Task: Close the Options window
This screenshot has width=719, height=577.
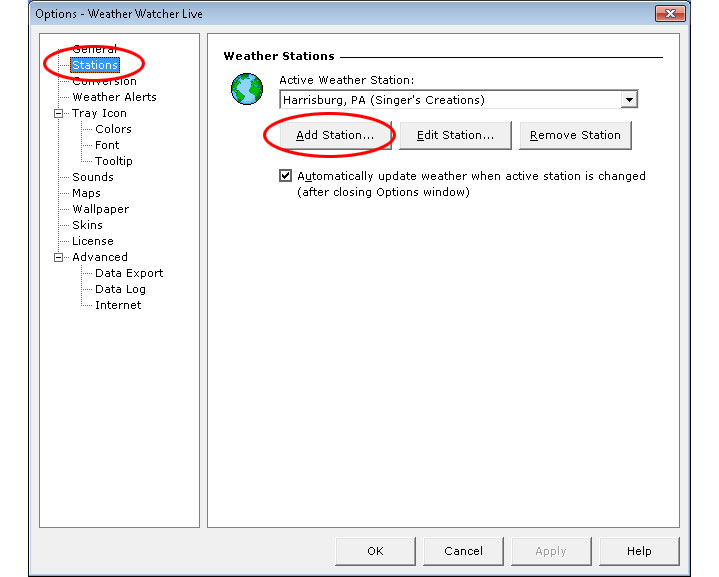Action: [670, 14]
